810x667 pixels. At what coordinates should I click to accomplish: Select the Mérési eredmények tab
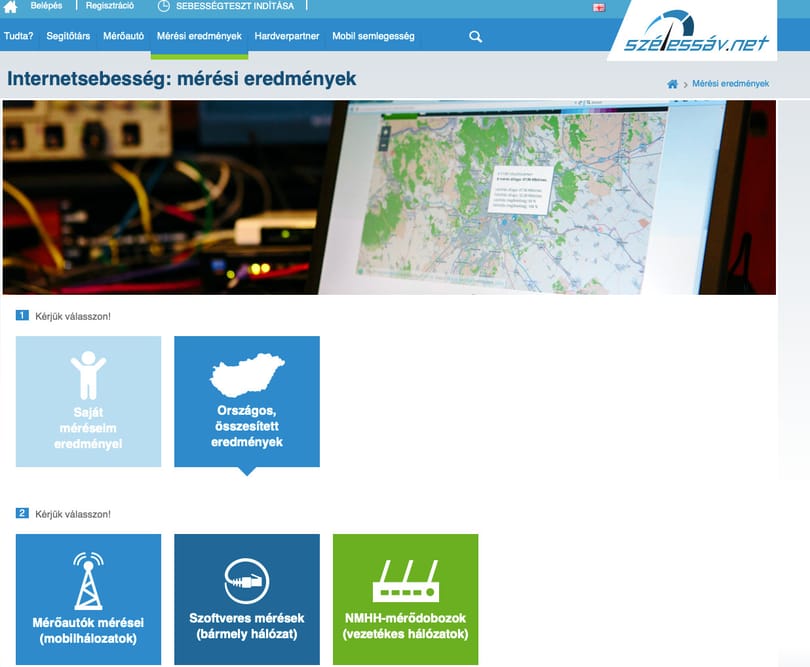pos(199,36)
